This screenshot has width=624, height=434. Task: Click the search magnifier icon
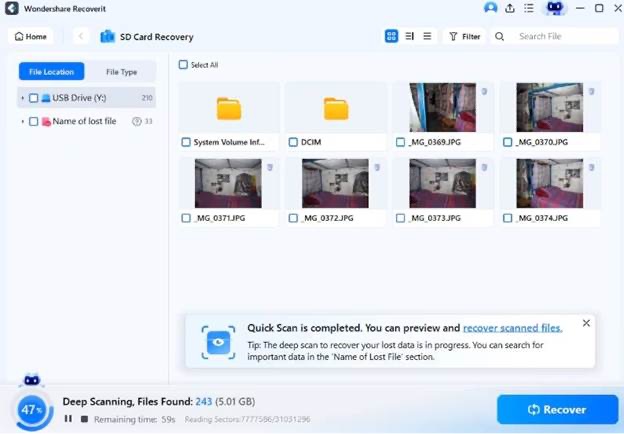pyautogui.click(x=499, y=37)
